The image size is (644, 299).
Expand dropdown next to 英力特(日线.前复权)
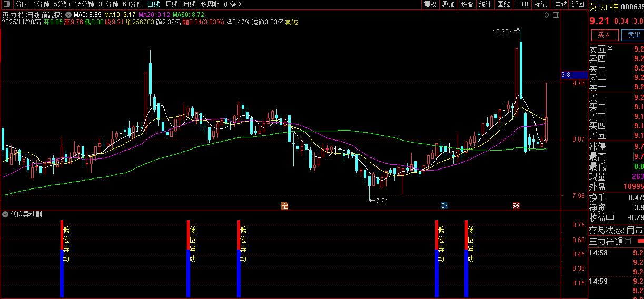click(68, 15)
